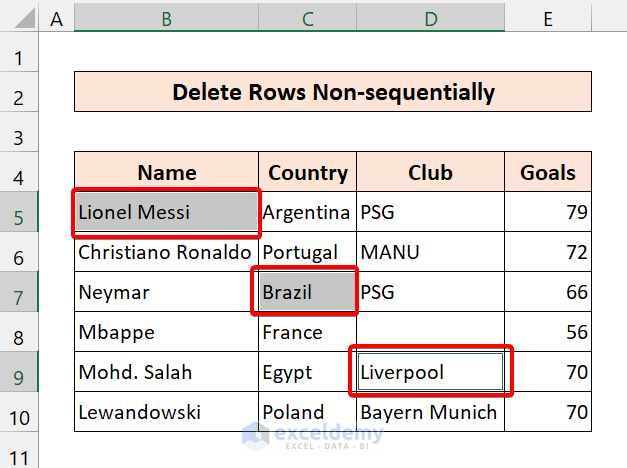The image size is (627, 468).
Task: Select the Name header cell
Action: coord(166,172)
